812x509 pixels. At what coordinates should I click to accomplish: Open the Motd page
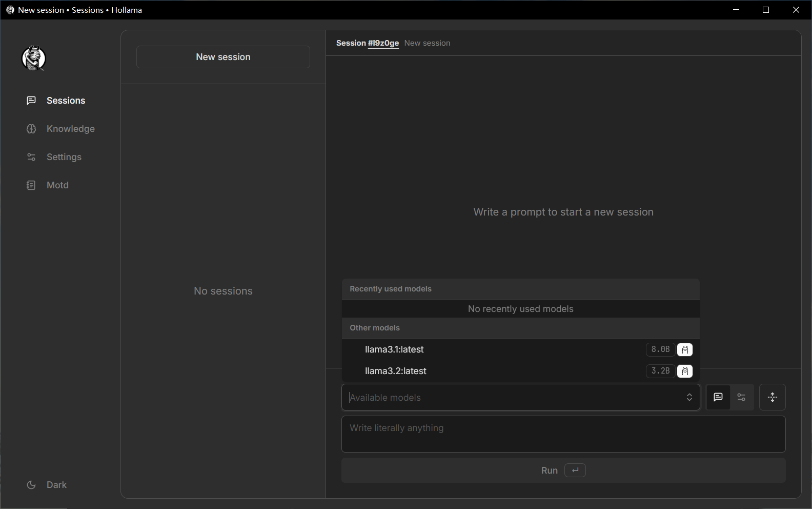(48, 185)
